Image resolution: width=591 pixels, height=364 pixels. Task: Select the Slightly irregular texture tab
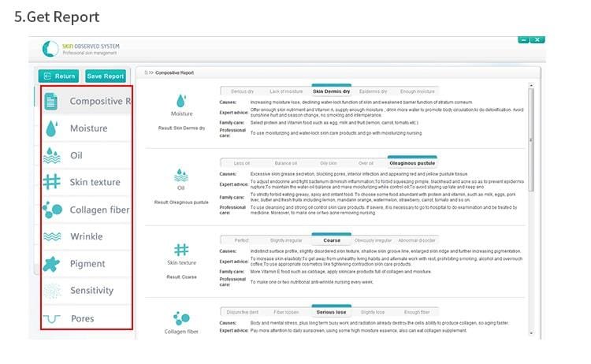(286, 240)
